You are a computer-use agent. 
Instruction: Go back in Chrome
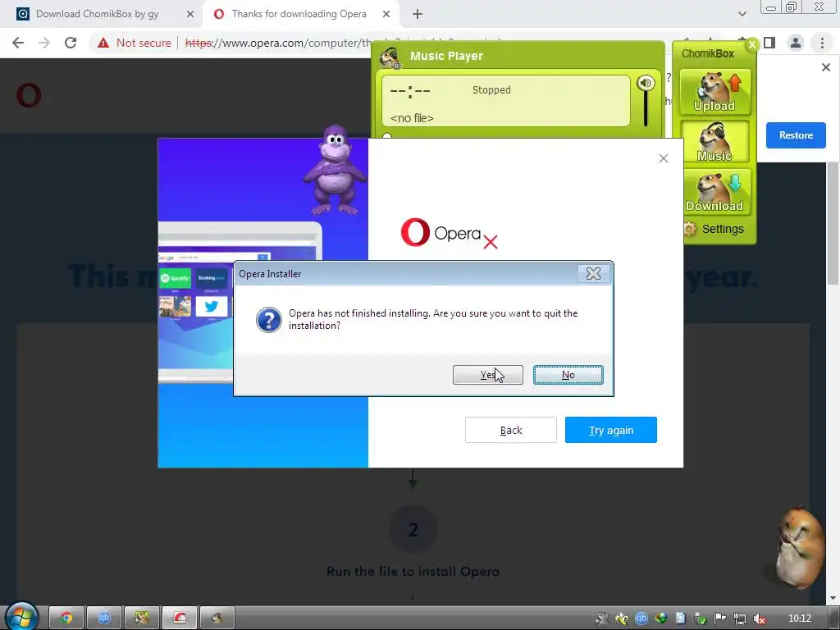(x=18, y=43)
